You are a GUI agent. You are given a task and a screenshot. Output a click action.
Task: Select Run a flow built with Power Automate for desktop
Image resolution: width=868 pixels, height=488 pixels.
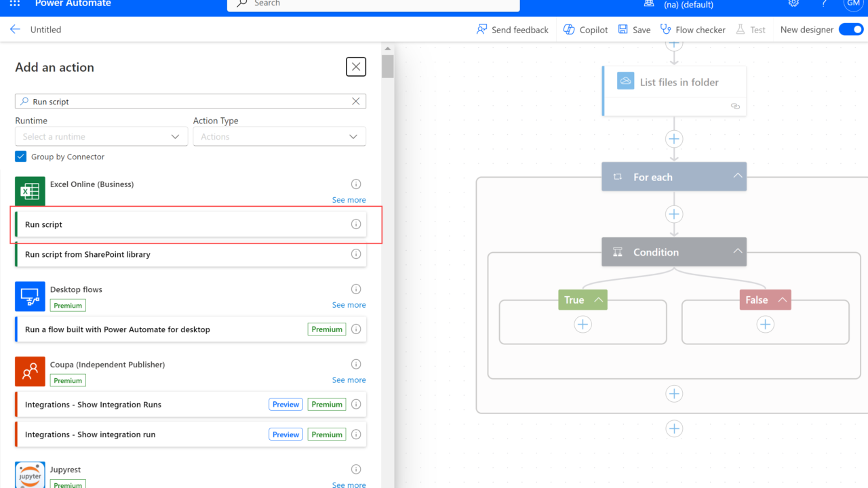191,329
